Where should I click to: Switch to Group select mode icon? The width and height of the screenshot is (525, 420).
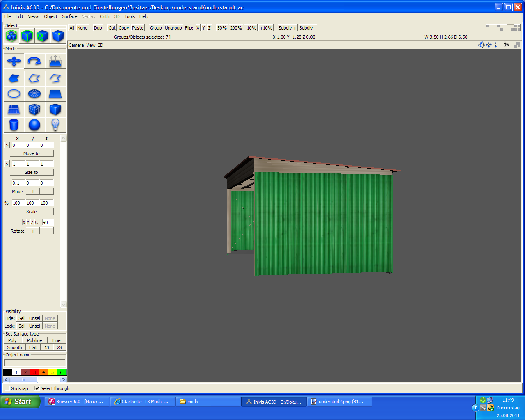pos(11,36)
